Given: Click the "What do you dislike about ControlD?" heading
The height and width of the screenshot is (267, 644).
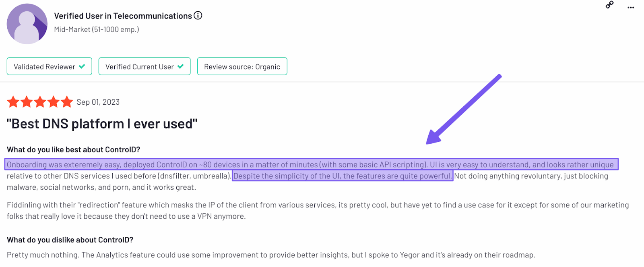Looking at the screenshot, I should click(70, 240).
